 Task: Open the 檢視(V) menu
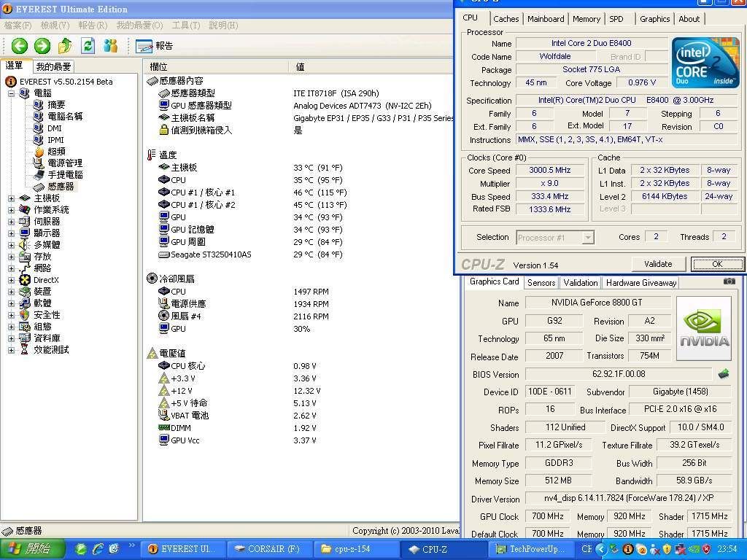55,26
